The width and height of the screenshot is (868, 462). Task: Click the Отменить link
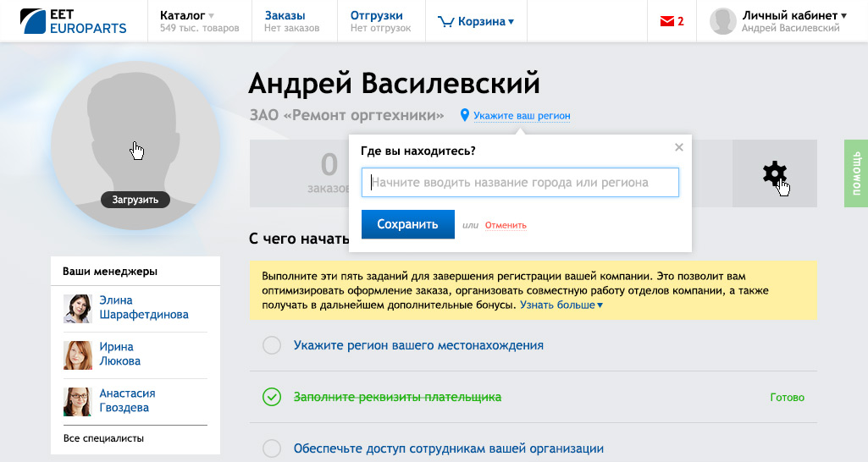point(506,225)
